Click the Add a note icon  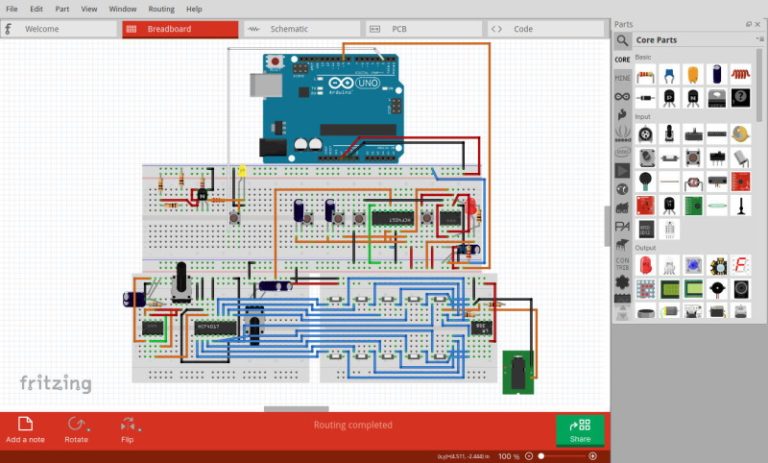click(x=25, y=424)
